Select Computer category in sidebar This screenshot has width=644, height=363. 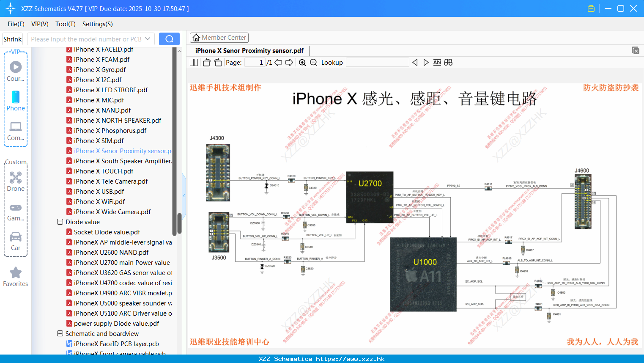16,131
